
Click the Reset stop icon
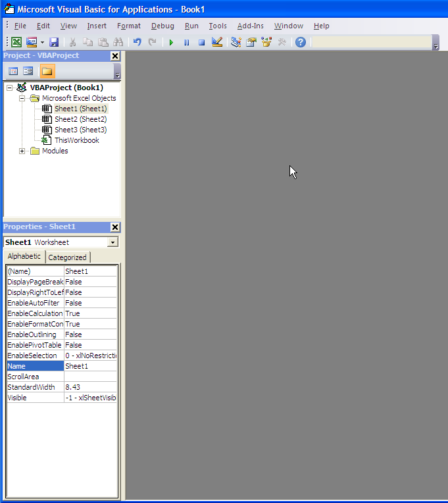201,42
